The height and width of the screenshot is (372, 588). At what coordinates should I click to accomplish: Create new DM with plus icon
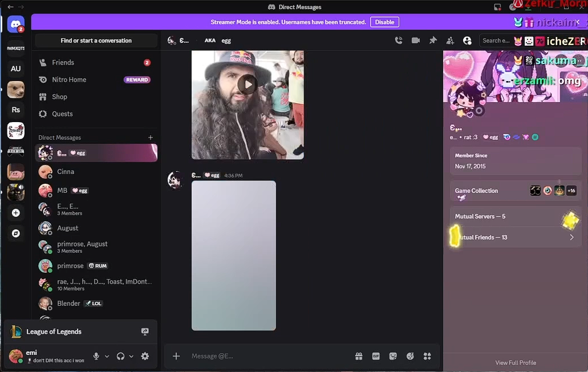point(151,138)
